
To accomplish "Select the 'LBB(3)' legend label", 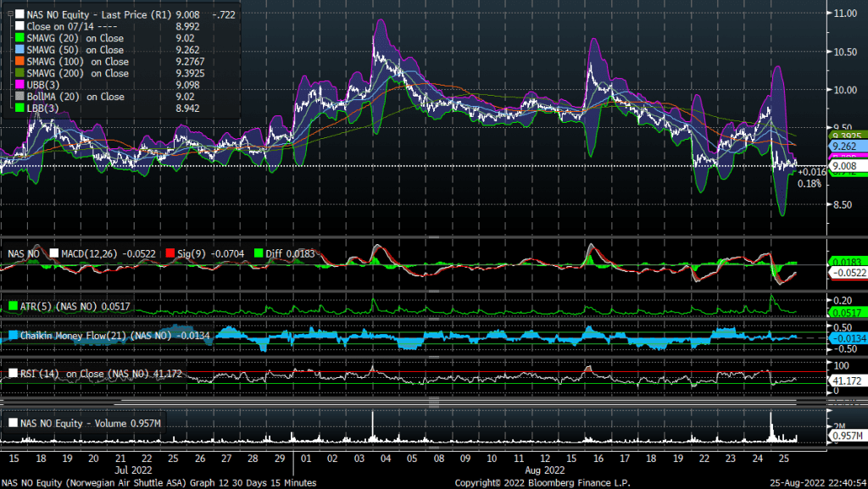I will 42,108.
